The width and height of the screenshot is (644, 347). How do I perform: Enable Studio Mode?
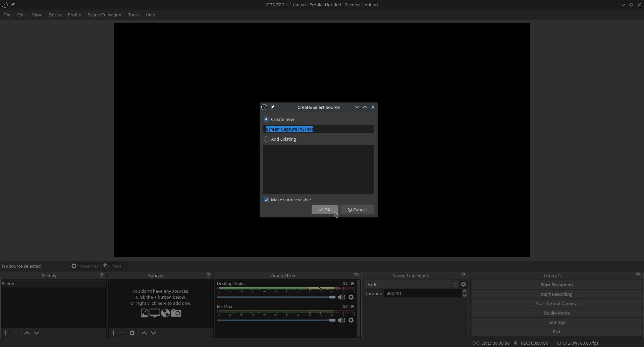[x=556, y=313]
